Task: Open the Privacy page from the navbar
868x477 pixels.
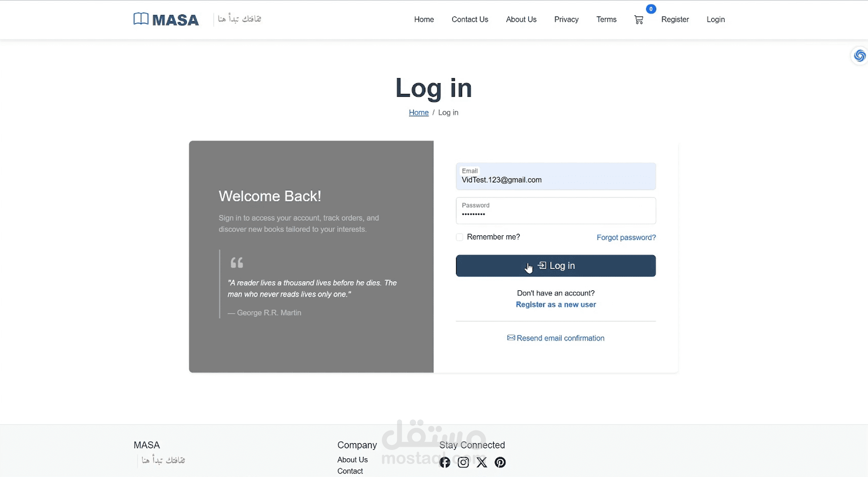Action: (566, 19)
